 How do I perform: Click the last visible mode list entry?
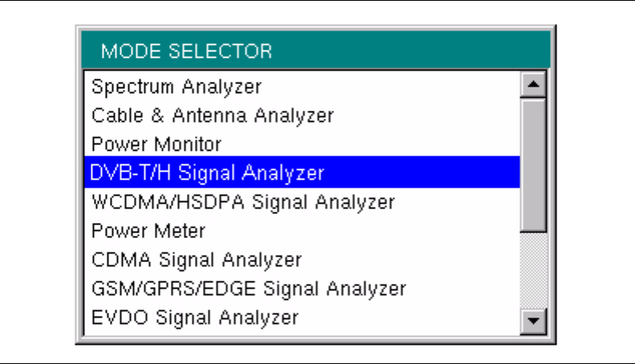point(195,317)
